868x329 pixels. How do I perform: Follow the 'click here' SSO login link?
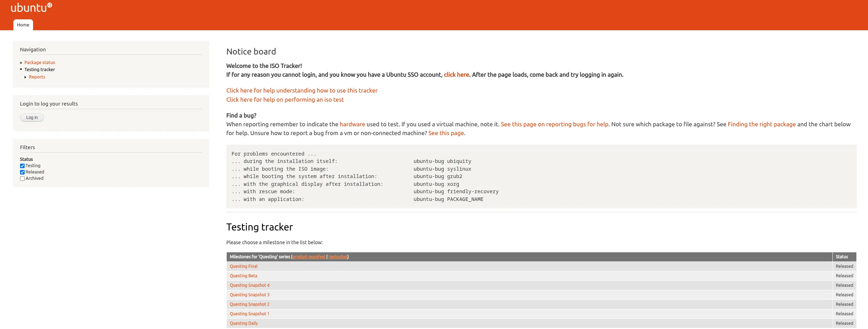[x=456, y=75]
